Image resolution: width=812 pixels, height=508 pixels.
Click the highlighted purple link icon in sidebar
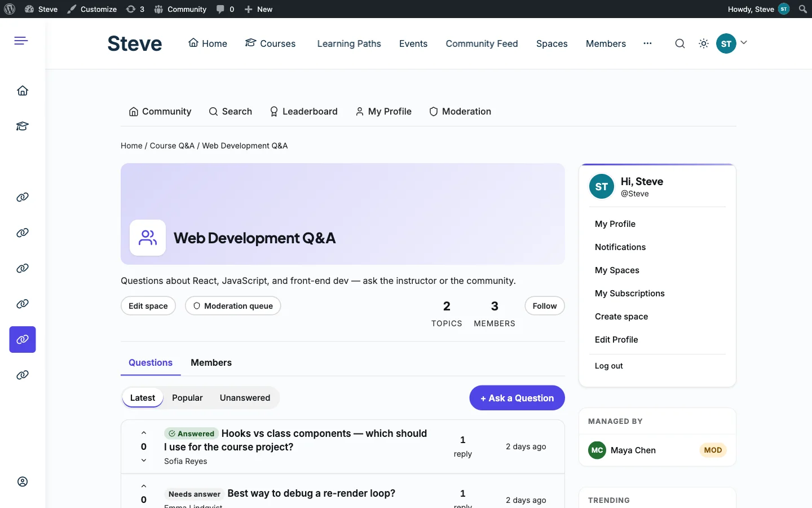(x=23, y=339)
